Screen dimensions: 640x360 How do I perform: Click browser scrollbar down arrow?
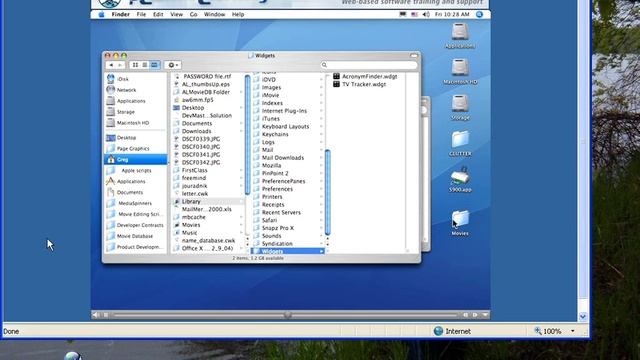coord(583,316)
